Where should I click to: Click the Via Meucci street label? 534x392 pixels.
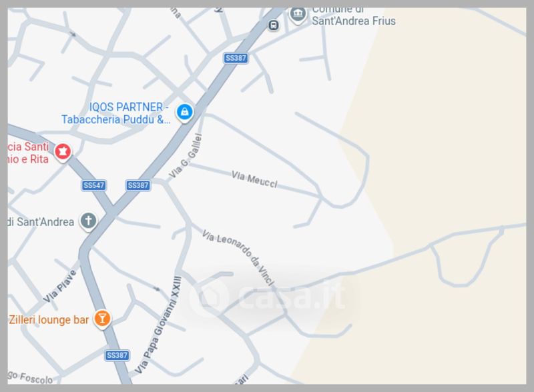pyautogui.click(x=254, y=179)
